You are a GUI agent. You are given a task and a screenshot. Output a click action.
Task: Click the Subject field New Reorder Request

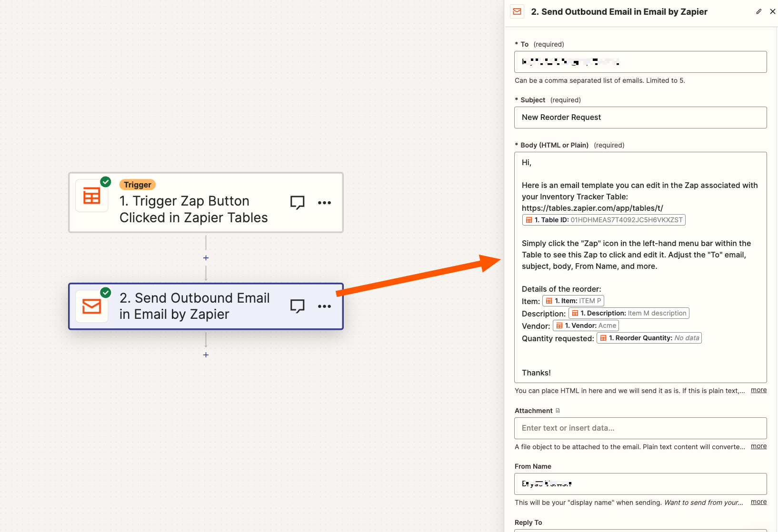[x=640, y=118]
